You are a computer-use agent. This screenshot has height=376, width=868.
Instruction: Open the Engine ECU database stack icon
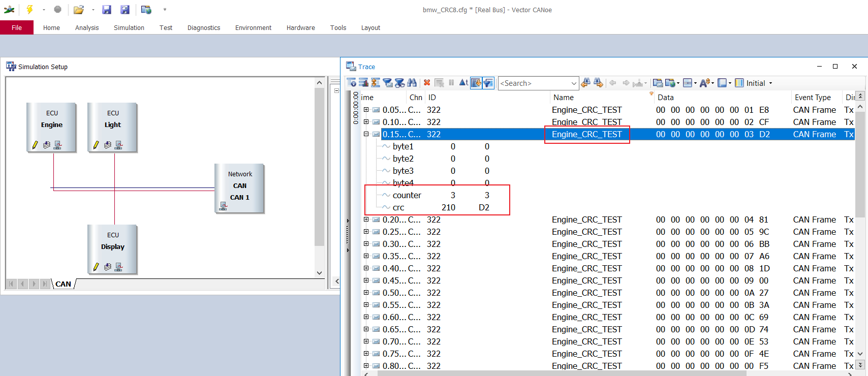coord(46,145)
